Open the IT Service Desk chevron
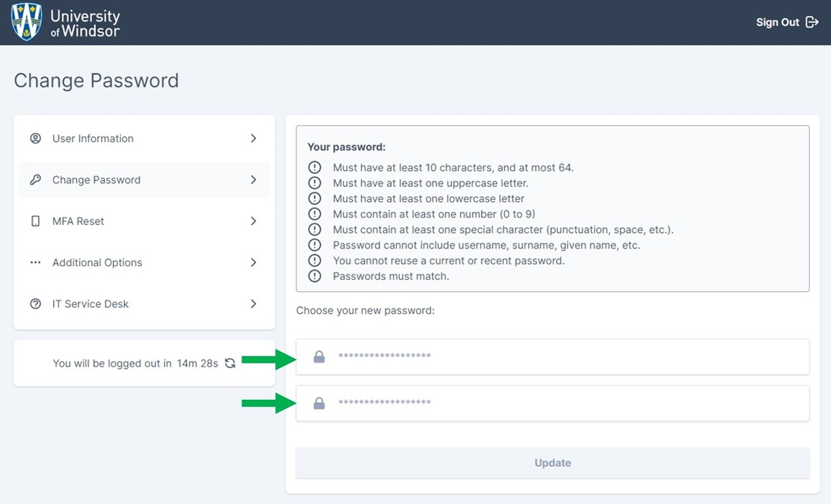The height and width of the screenshot is (504, 831). pos(254,303)
